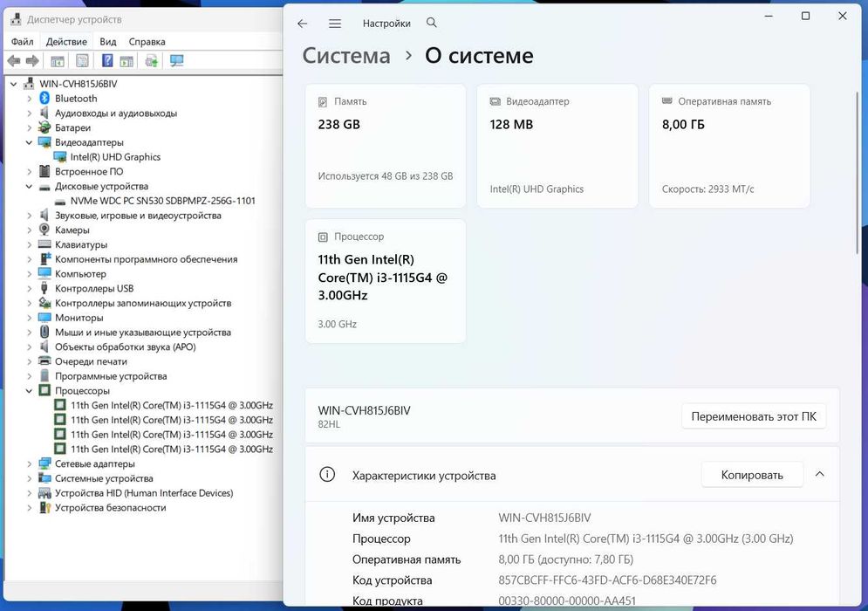
Task: Select Компоненты программного обеспечения tree row
Action: point(147,259)
